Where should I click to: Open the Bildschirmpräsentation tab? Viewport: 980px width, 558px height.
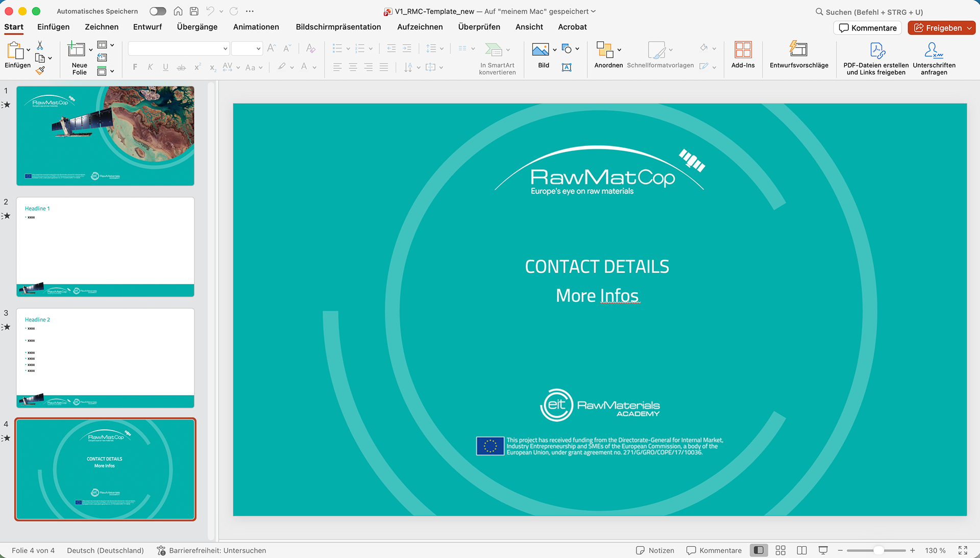coord(338,27)
